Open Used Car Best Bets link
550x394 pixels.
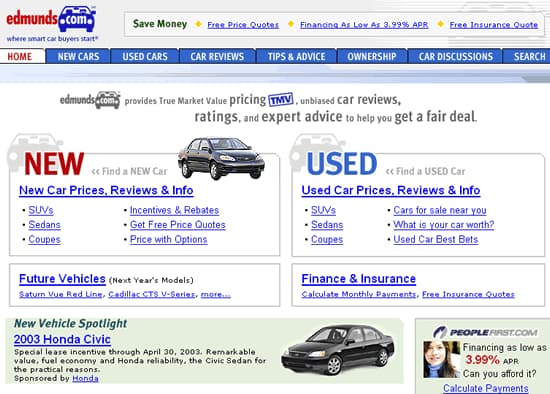pyautogui.click(x=436, y=239)
